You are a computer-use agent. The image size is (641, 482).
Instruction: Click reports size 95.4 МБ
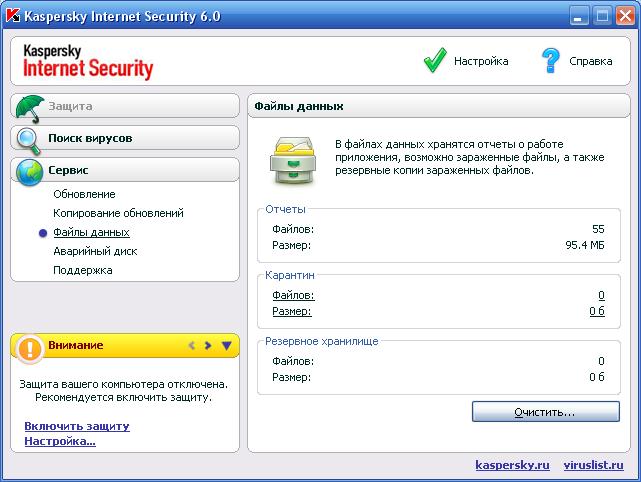[585, 245]
